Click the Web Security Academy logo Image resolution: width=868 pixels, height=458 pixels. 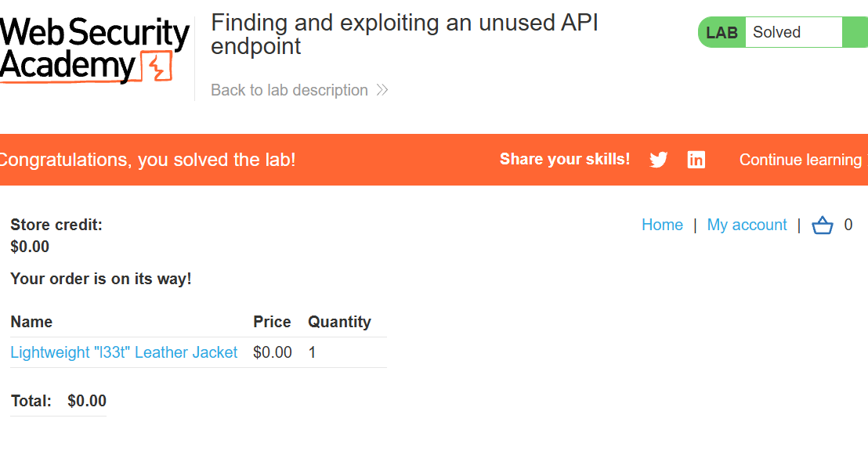coord(94,50)
